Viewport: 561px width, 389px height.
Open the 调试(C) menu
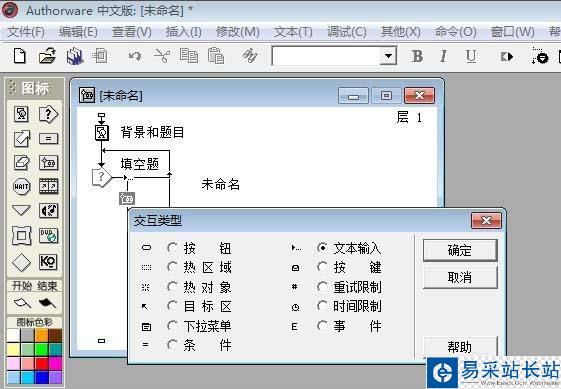pos(347,32)
